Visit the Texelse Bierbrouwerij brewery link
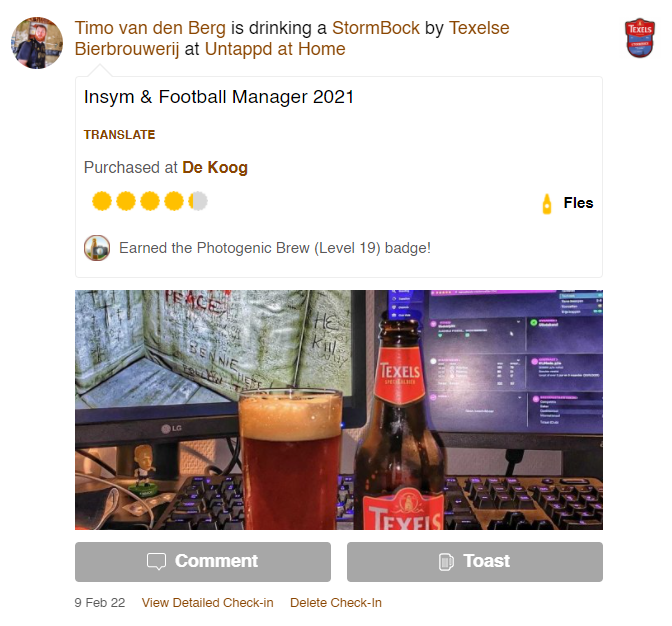The width and height of the screenshot is (672, 626). click(292, 39)
